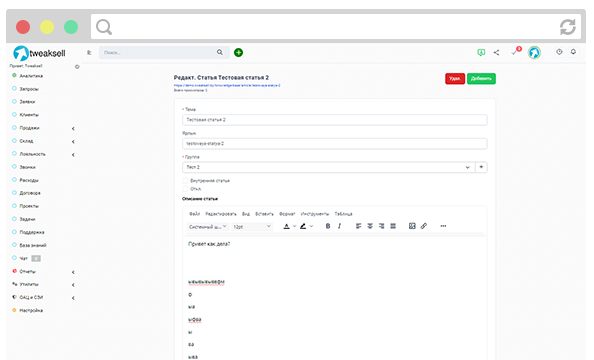Open База знаний in the sidebar
This screenshot has width=594, height=360.
click(x=33, y=245)
